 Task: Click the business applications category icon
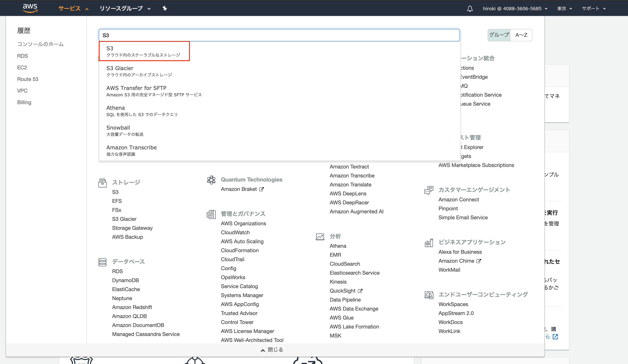point(429,243)
